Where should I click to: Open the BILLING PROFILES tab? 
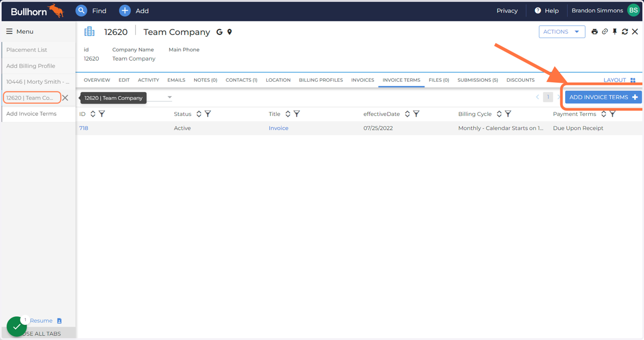pyautogui.click(x=321, y=80)
